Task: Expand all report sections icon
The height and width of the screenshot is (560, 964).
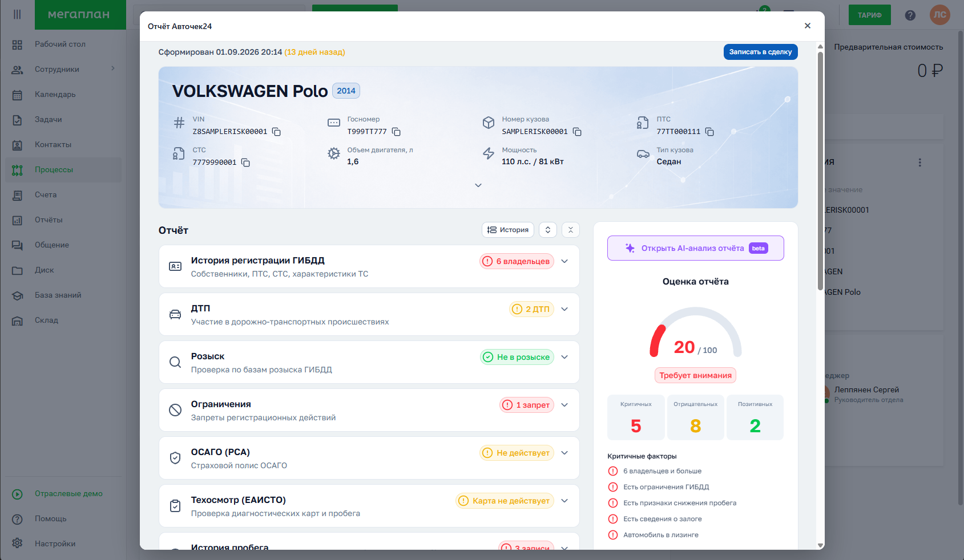Action: pos(548,230)
